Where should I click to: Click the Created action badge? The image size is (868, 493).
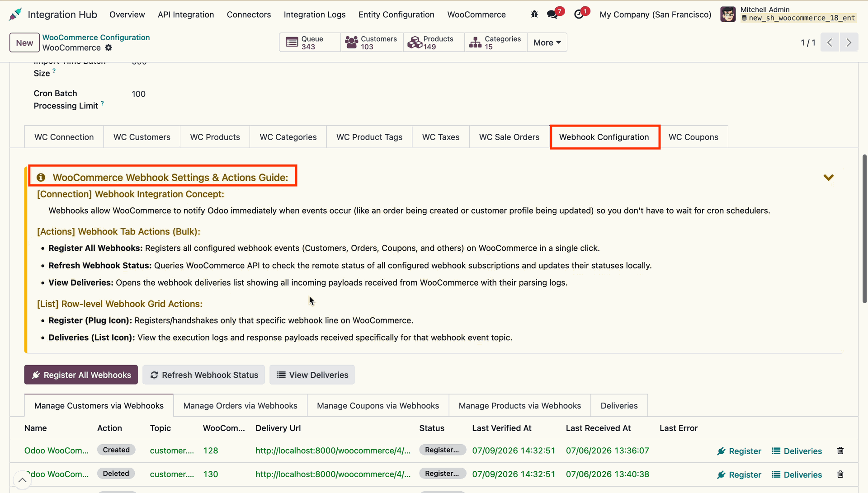pyautogui.click(x=116, y=450)
